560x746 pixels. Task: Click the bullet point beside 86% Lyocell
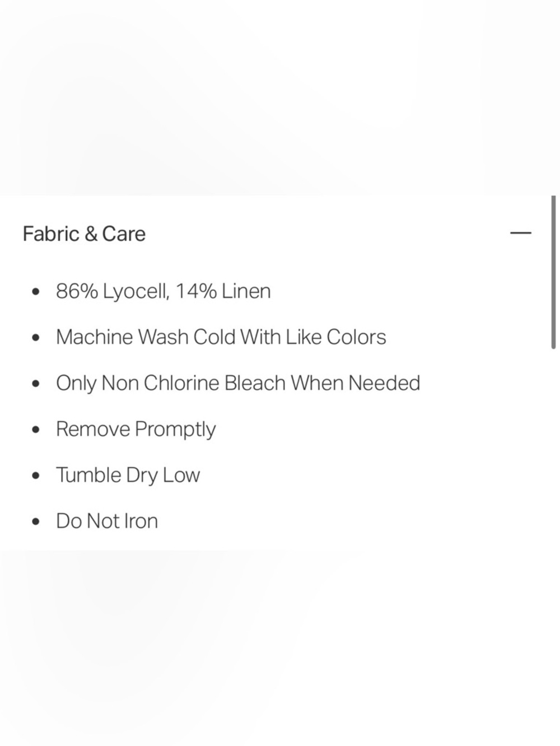(36, 292)
